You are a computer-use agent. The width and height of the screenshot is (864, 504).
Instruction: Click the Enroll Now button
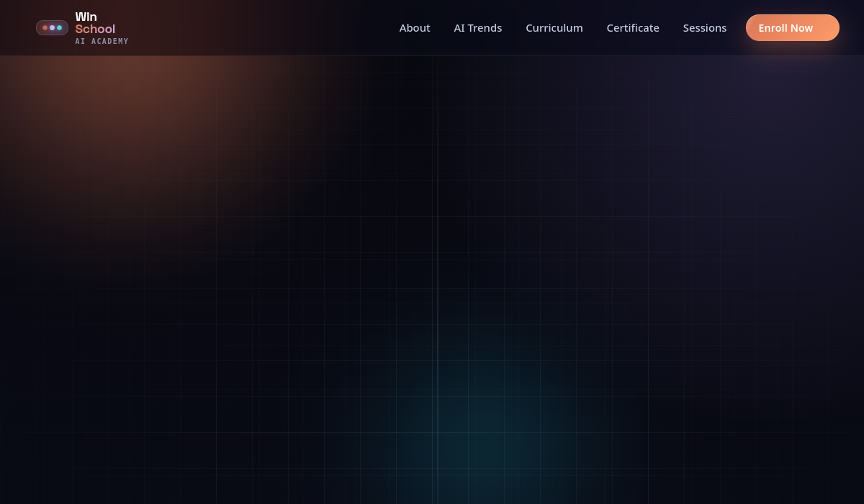click(x=793, y=28)
